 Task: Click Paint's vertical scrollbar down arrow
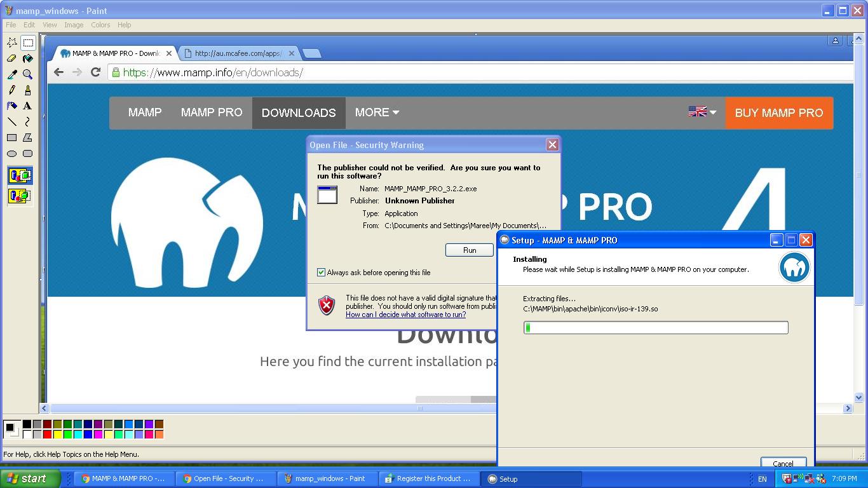click(x=859, y=398)
